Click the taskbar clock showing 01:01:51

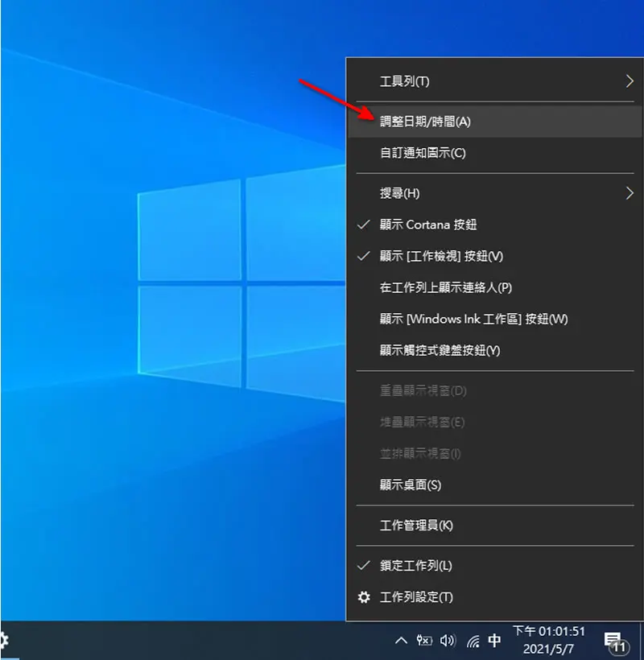[x=548, y=640]
